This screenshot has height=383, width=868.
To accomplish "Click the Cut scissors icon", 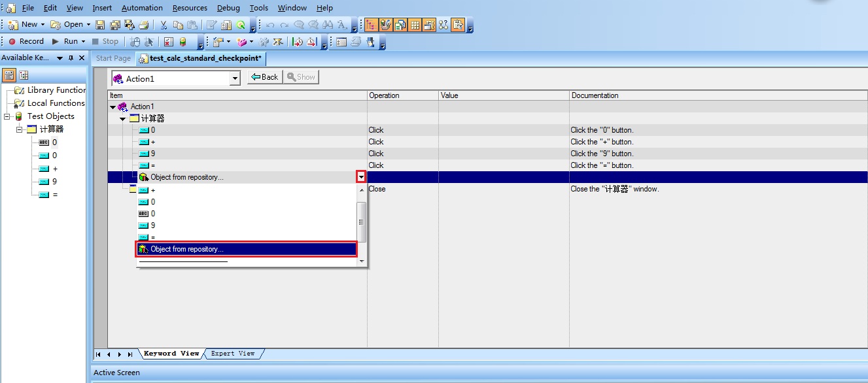I will coord(164,25).
